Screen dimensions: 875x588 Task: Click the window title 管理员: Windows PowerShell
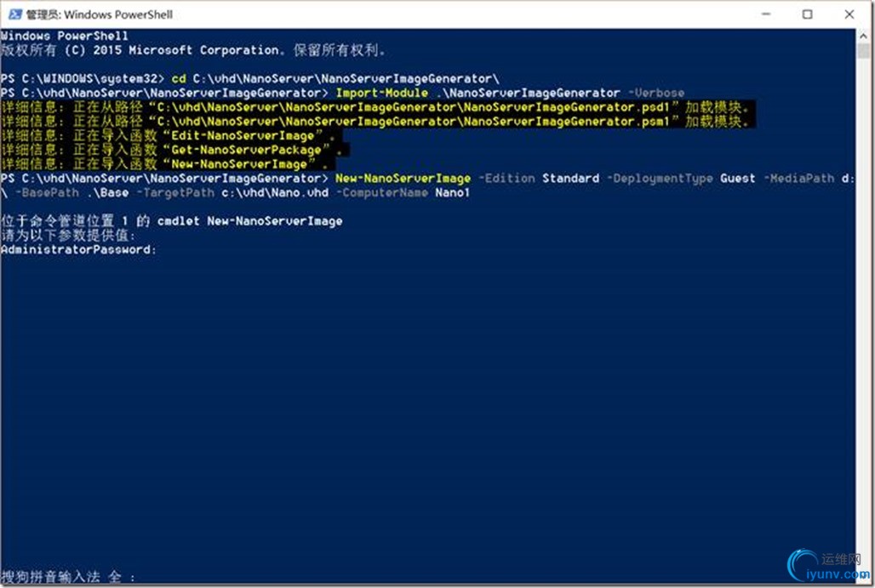tap(100, 14)
